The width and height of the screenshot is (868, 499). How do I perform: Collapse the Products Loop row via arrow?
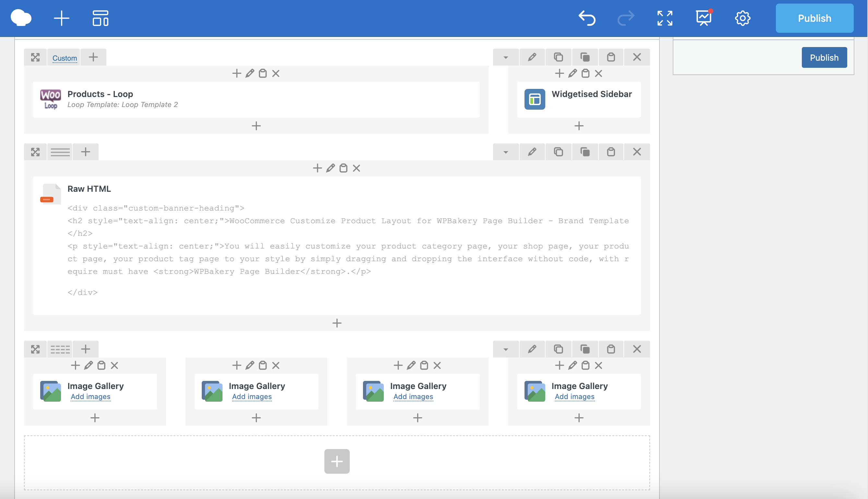(x=506, y=57)
